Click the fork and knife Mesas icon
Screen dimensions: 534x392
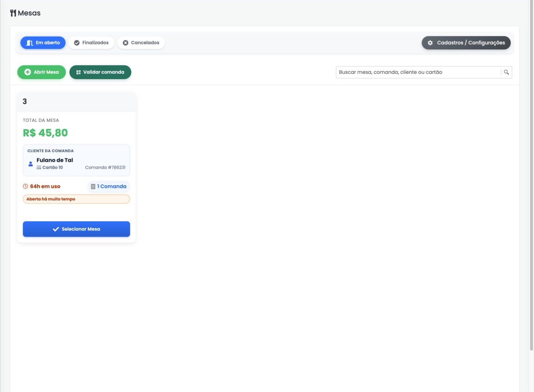(13, 13)
